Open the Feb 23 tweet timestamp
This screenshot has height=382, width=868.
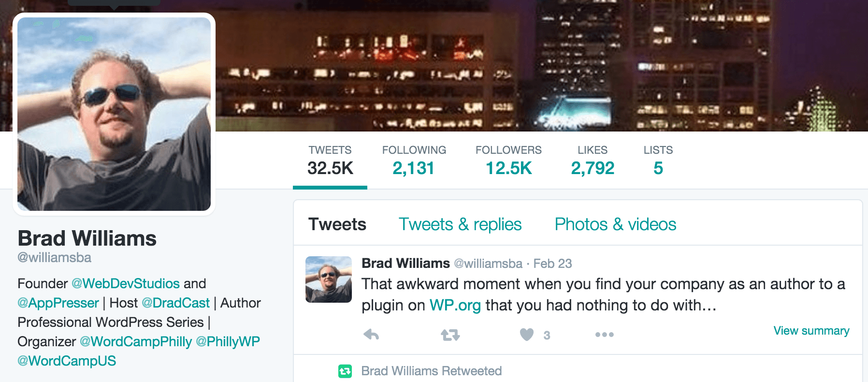tap(552, 264)
